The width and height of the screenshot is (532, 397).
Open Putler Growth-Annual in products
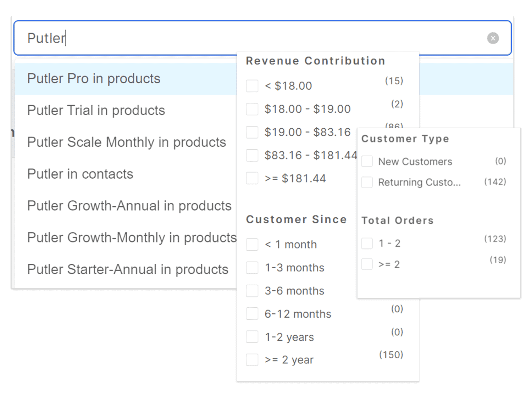point(129,206)
